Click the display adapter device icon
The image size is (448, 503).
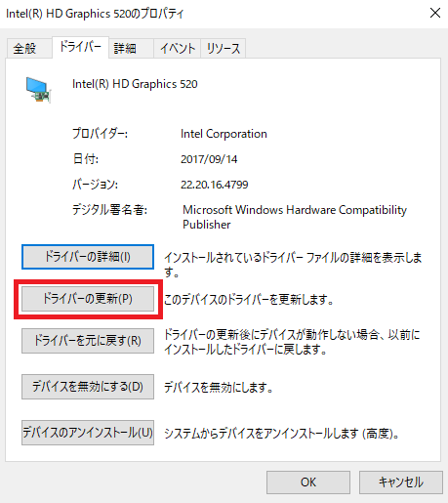pos(38,90)
